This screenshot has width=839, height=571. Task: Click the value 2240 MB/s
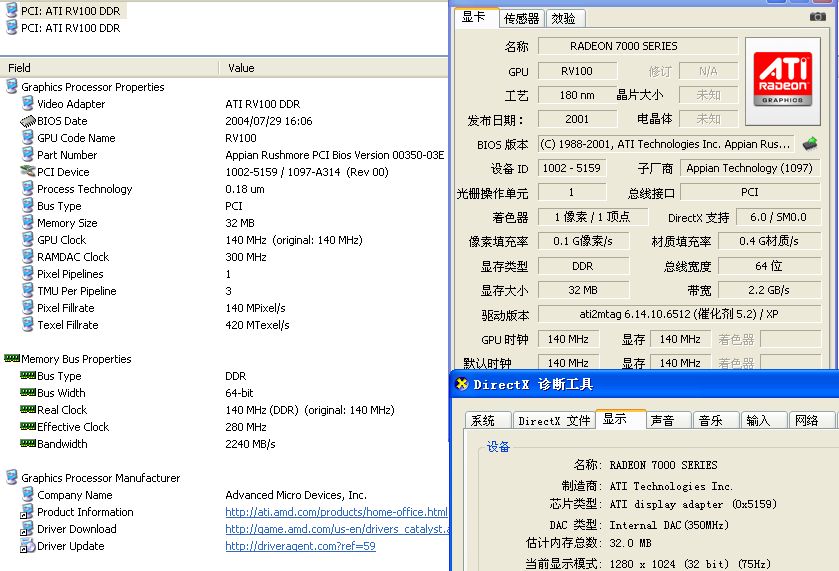(x=250, y=444)
